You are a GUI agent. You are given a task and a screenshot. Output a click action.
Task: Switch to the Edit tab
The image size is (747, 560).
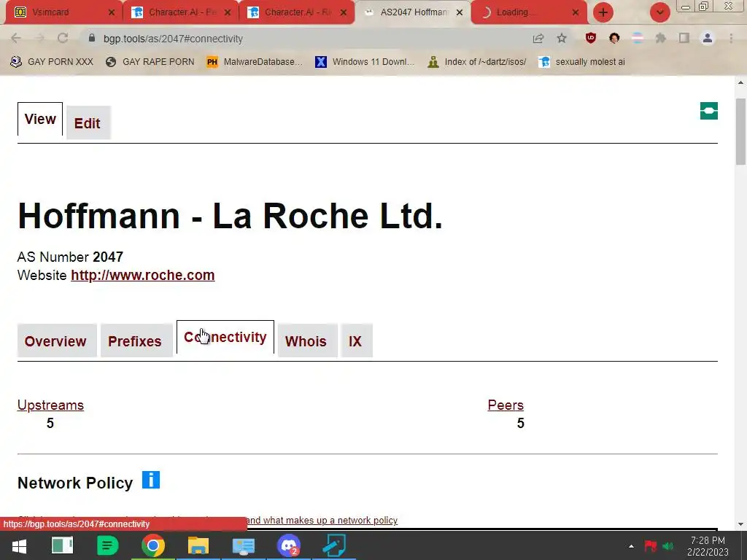(x=88, y=123)
